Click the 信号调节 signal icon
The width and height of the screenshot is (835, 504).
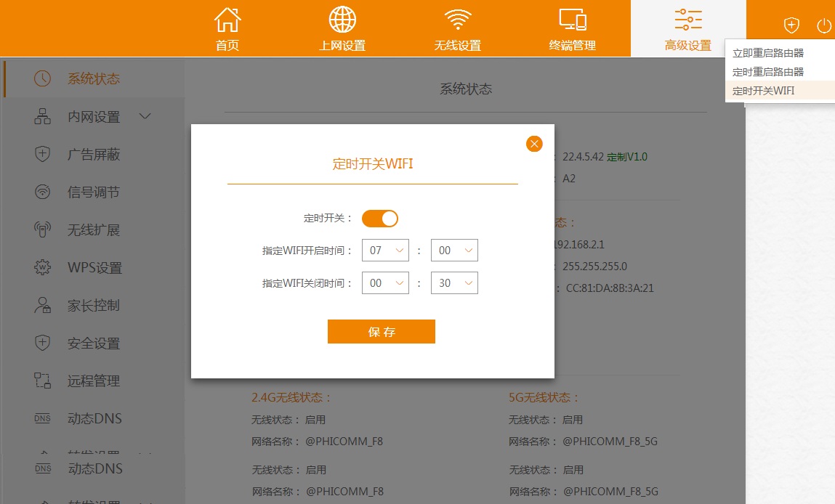[x=43, y=192]
